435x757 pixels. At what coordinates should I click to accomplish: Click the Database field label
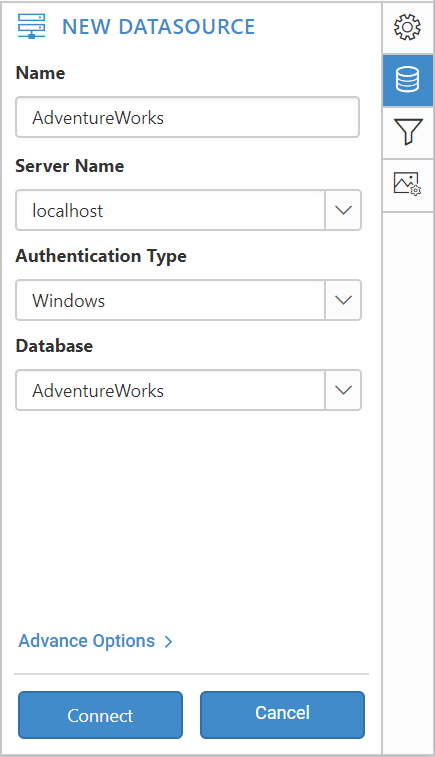(54, 346)
